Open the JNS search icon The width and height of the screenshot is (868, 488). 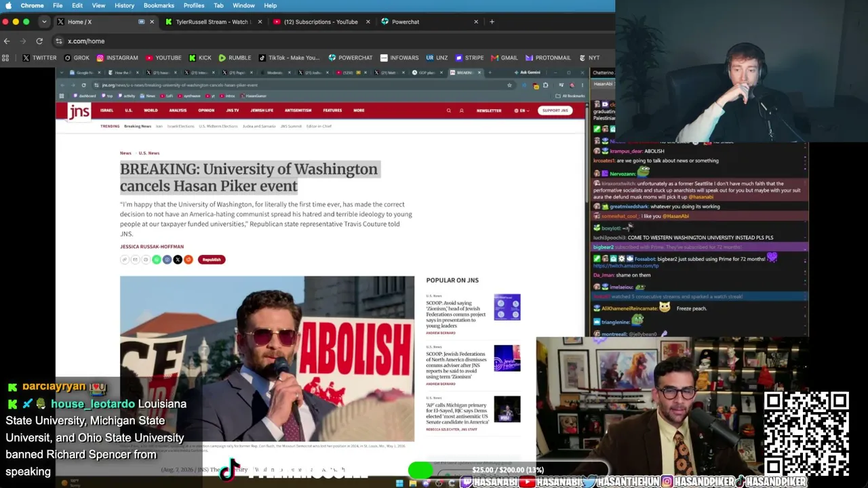[448, 110]
